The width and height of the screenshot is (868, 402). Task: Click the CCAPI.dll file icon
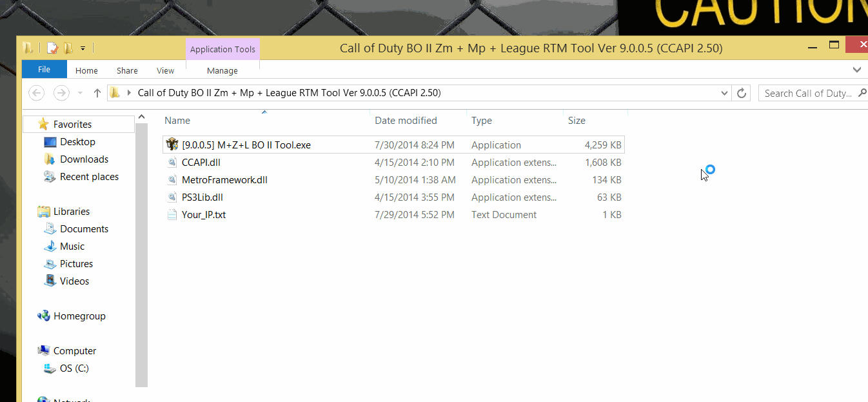[x=172, y=163]
